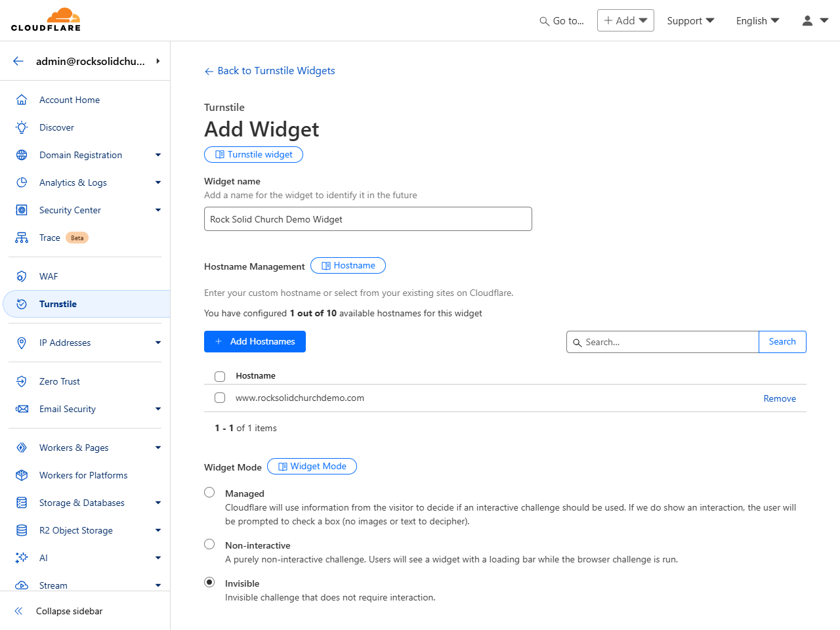Remove the www.rocksolidchurchdemo.com hostname
This screenshot has height=630, width=840.
coord(780,398)
